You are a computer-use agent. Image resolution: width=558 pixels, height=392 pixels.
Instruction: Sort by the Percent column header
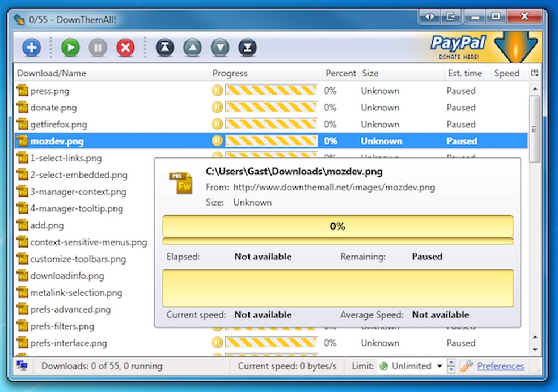(341, 73)
